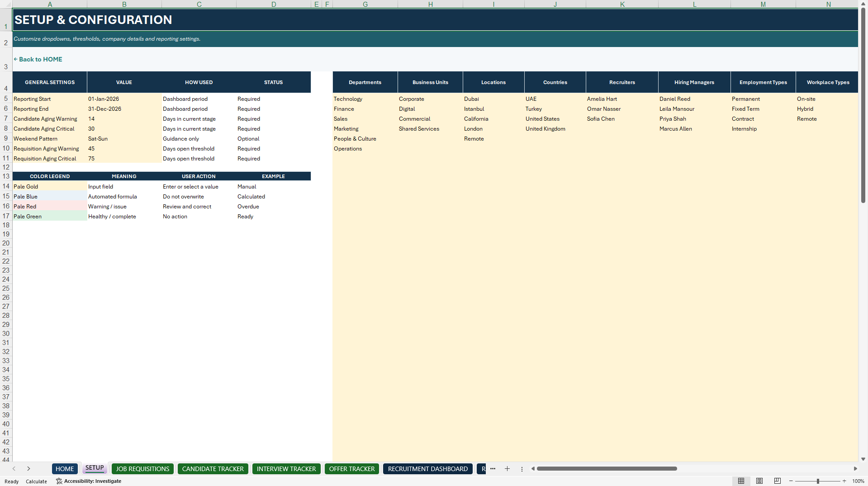The width and height of the screenshot is (868, 486).
Task: Click the Select All corner button
Action: (x=6, y=4)
